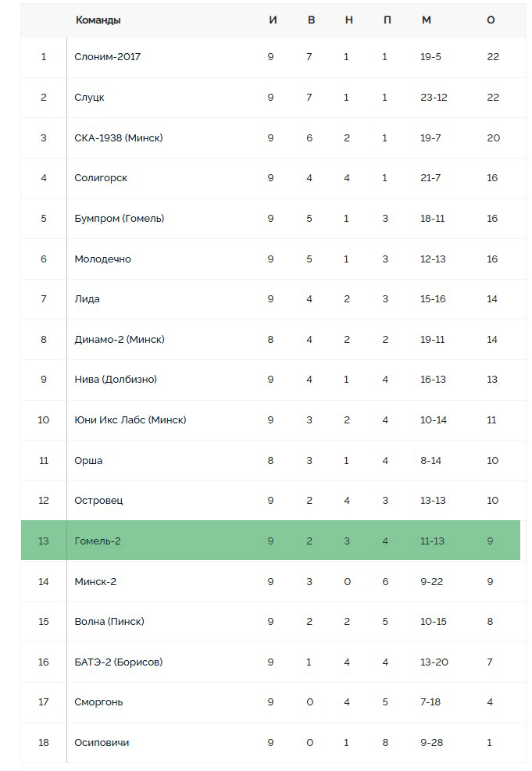This screenshot has width=532, height=771.
Task: Select Осиповичи in the last row
Action: 102,743
